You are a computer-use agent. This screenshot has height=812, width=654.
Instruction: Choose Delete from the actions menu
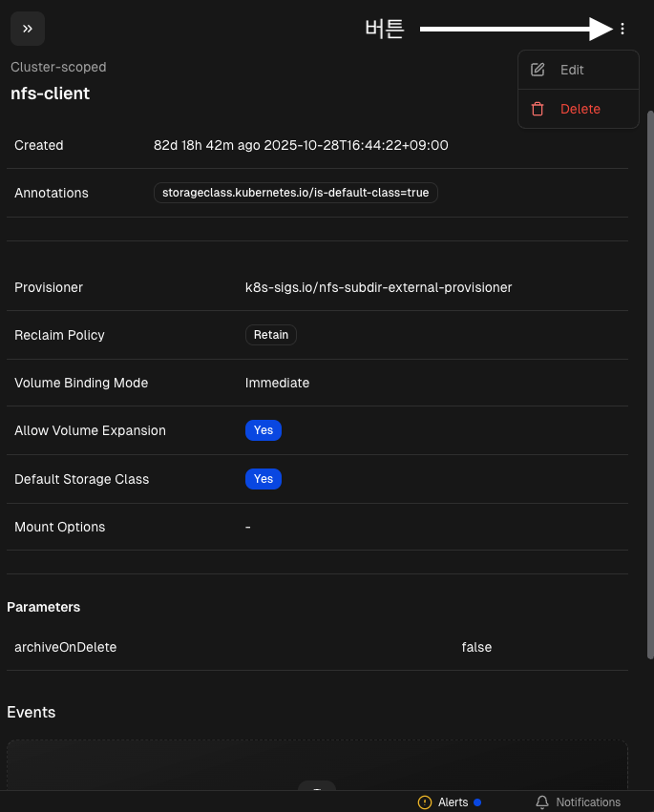pos(580,109)
